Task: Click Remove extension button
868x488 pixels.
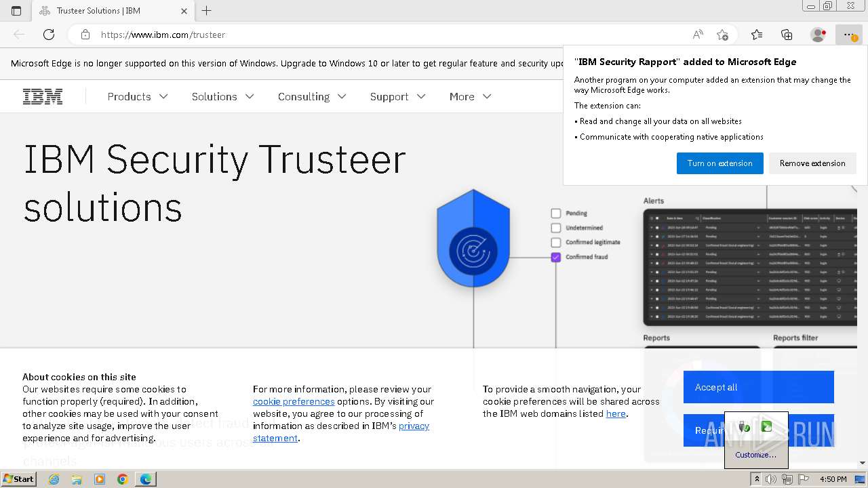Action: click(x=812, y=163)
